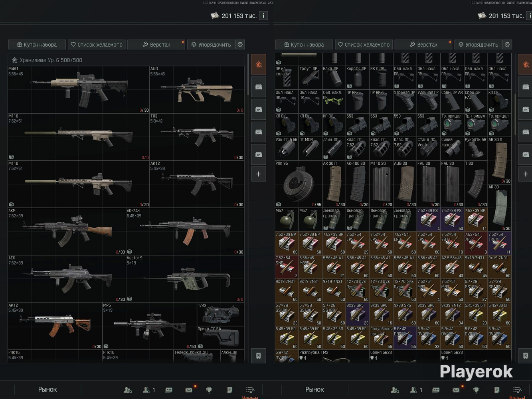Select the T 30 magazine
The image size is (532, 399).
click(476, 184)
